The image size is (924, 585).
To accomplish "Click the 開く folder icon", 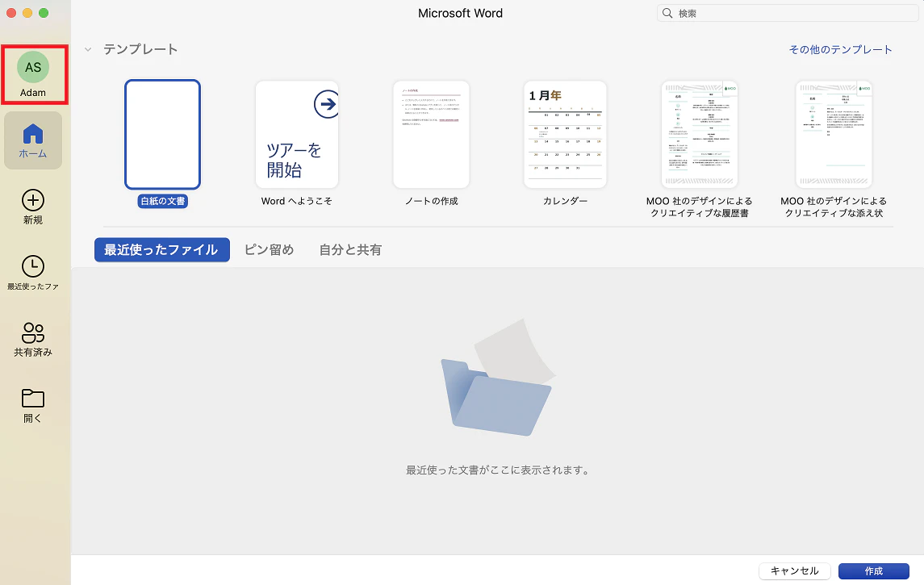I will [x=33, y=399].
